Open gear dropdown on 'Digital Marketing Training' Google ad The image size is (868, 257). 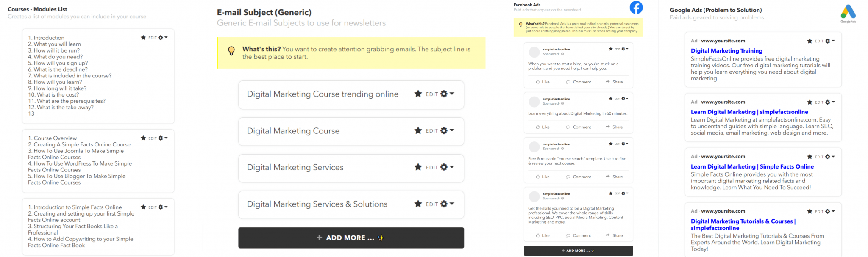[830, 41]
